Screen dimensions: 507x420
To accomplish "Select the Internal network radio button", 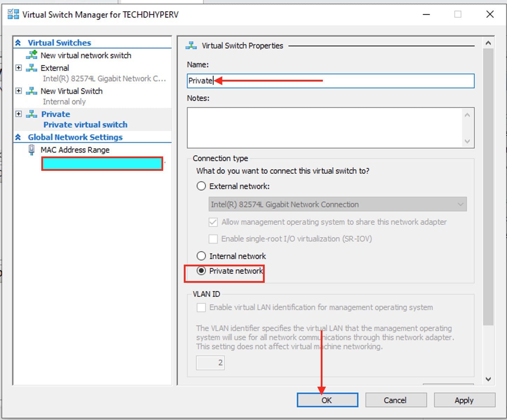I will pos(201,256).
